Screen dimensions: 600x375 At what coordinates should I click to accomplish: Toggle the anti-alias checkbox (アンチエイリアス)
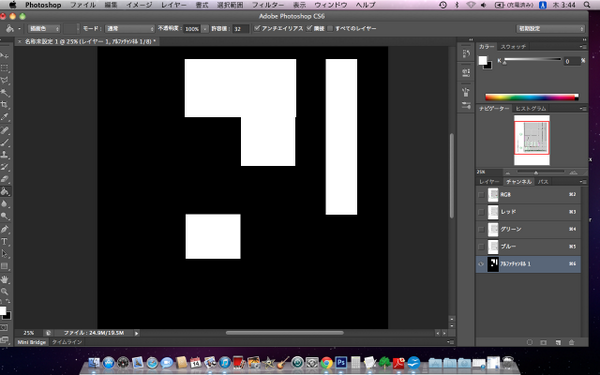tap(257, 28)
